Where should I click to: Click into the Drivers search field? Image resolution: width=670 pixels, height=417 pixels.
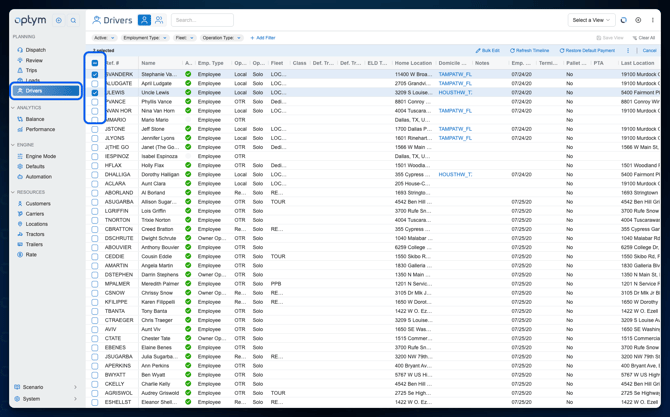202,20
